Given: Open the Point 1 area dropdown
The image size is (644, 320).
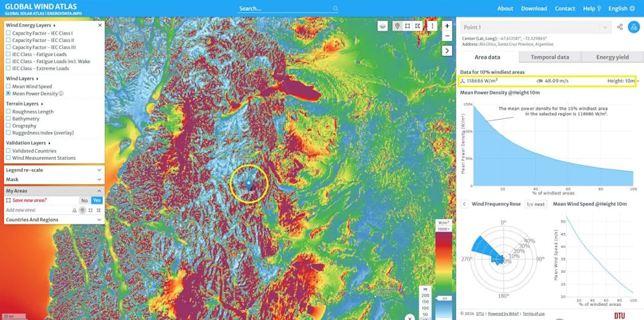Looking at the screenshot, I should pos(535,28).
